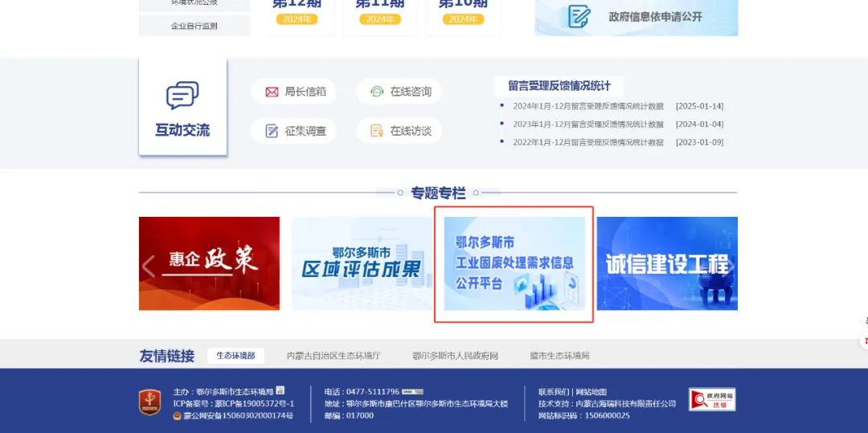Open the 局长信箱 button
The height and width of the screenshot is (433, 868).
[293, 92]
